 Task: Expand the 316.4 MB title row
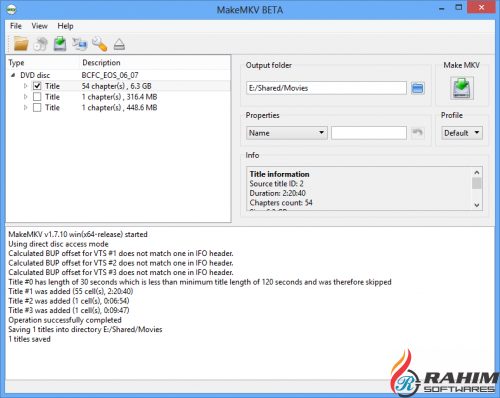pos(26,97)
